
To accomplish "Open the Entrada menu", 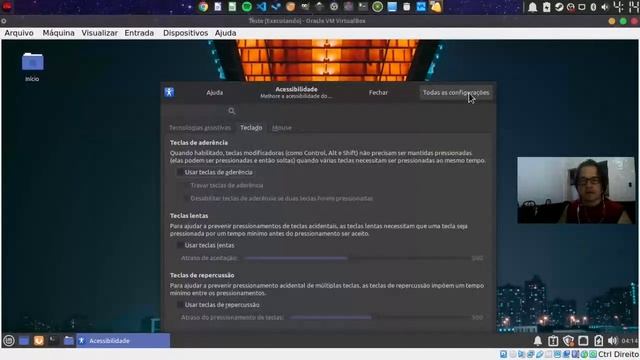I will point(139,33).
